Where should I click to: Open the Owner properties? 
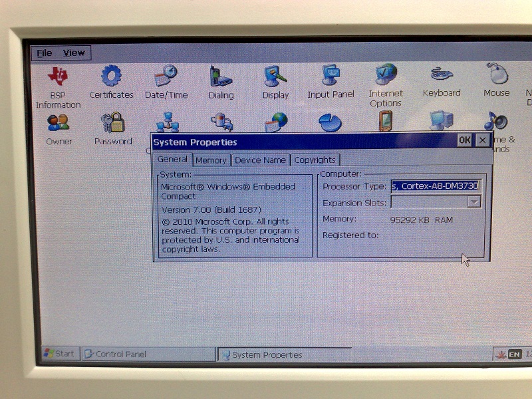coord(59,123)
